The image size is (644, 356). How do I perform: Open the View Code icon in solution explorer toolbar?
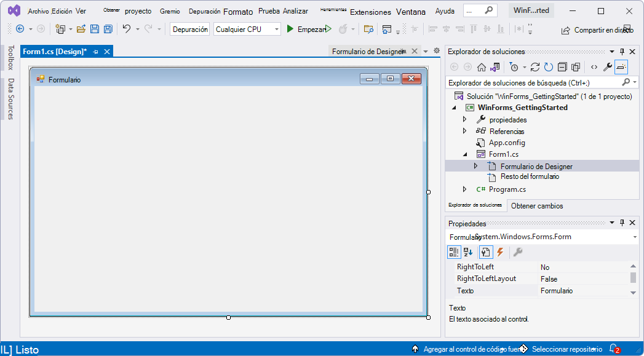point(594,66)
